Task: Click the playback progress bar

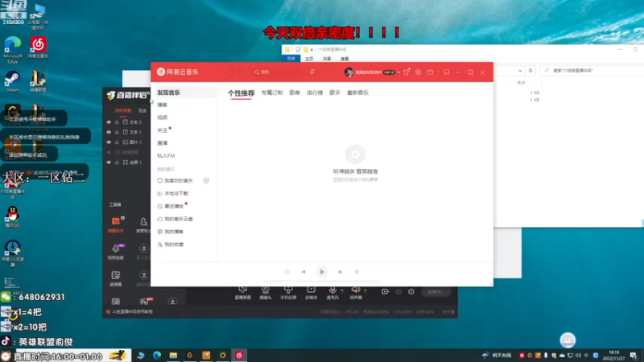Action: pyautogui.click(x=321, y=282)
